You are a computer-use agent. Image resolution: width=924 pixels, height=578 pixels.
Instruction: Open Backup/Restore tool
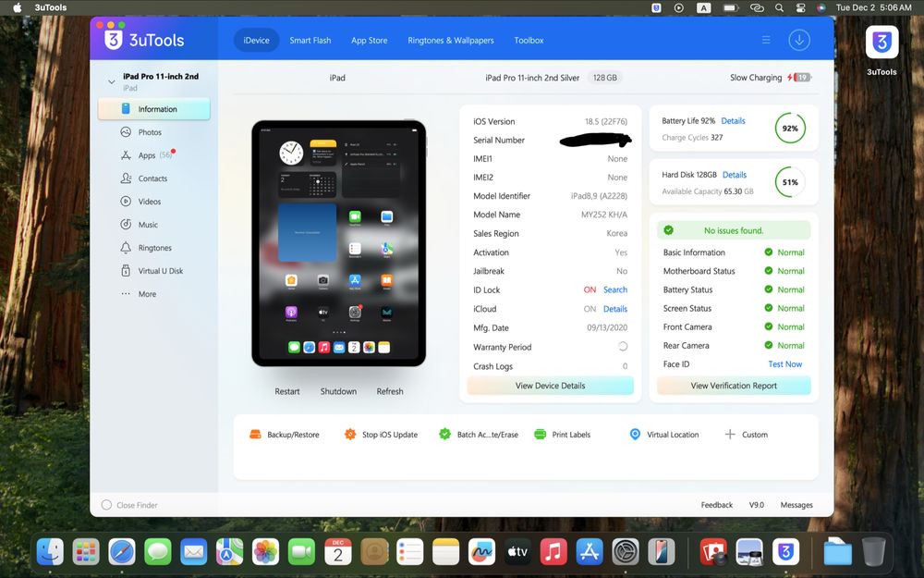[x=285, y=435]
